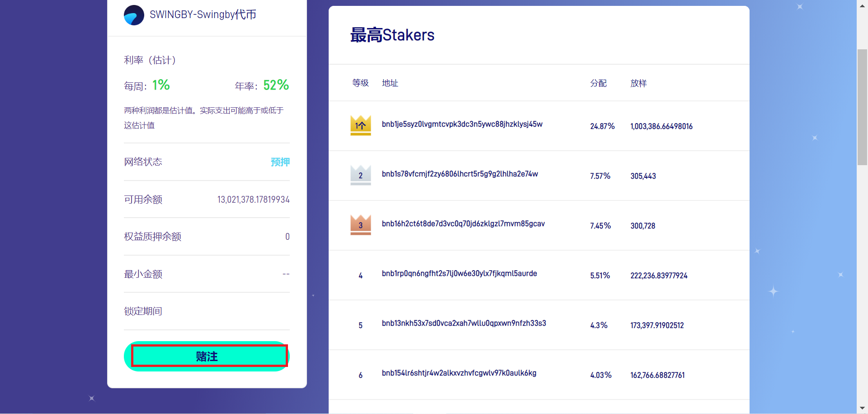Image resolution: width=868 pixels, height=414 pixels.
Task: Click the 4.3% allocation value
Action: coord(599,325)
